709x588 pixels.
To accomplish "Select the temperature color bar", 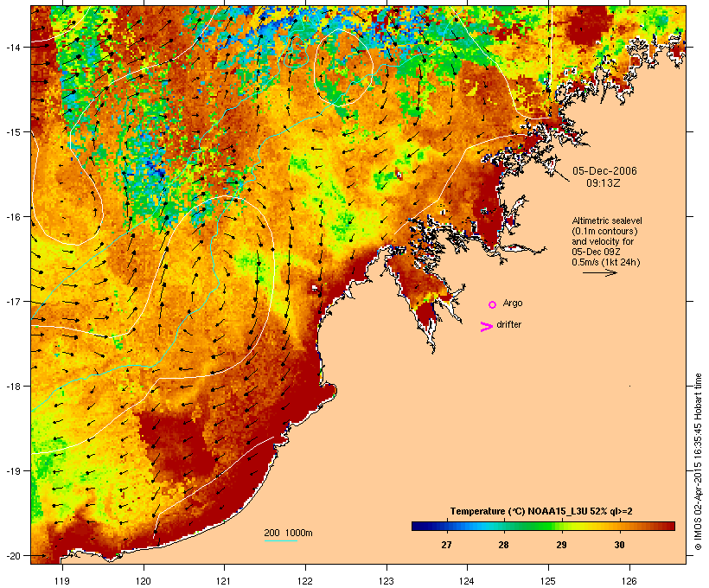I will click(x=543, y=526).
